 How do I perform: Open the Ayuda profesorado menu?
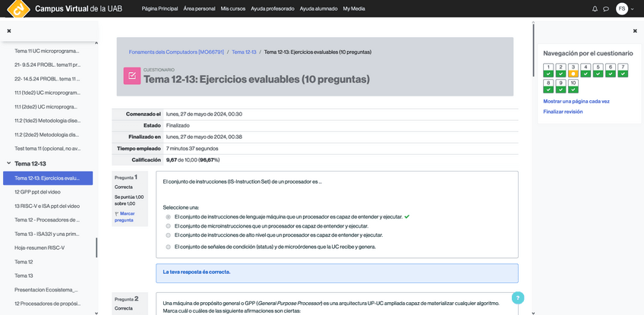point(273,8)
